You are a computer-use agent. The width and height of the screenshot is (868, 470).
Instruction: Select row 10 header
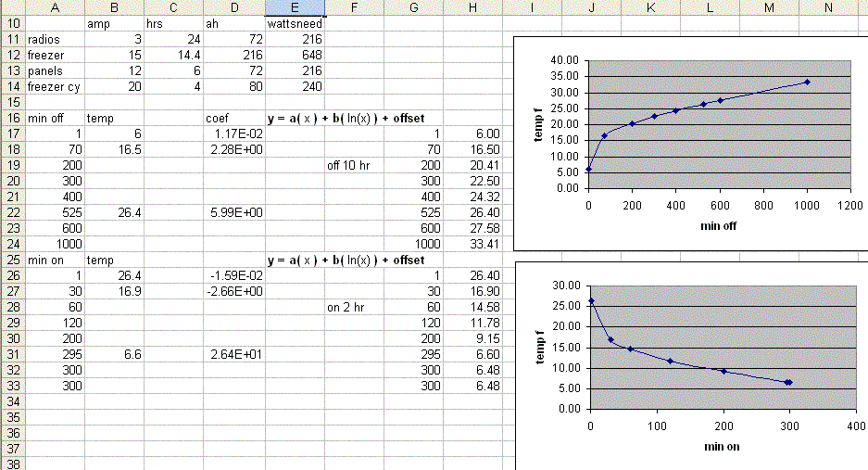[x=13, y=24]
